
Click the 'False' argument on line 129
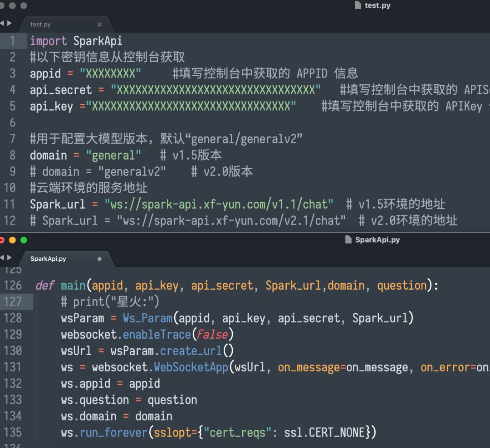point(212,335)
